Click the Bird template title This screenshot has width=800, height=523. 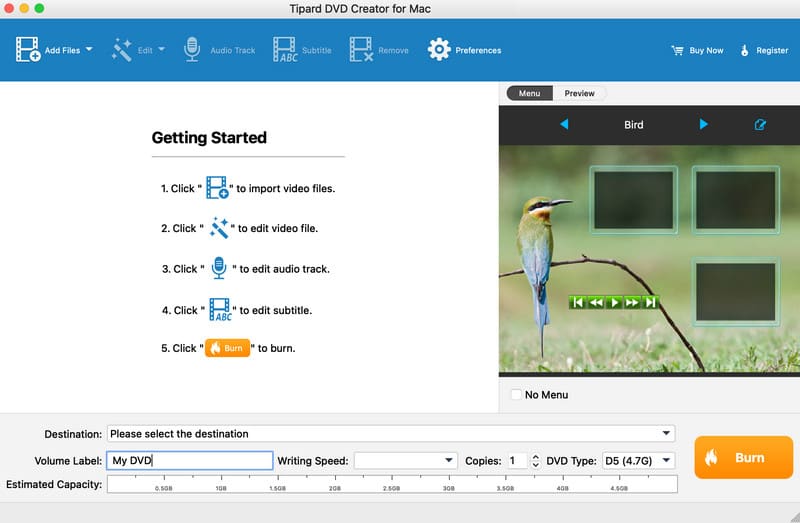click(x=634, y=124)
